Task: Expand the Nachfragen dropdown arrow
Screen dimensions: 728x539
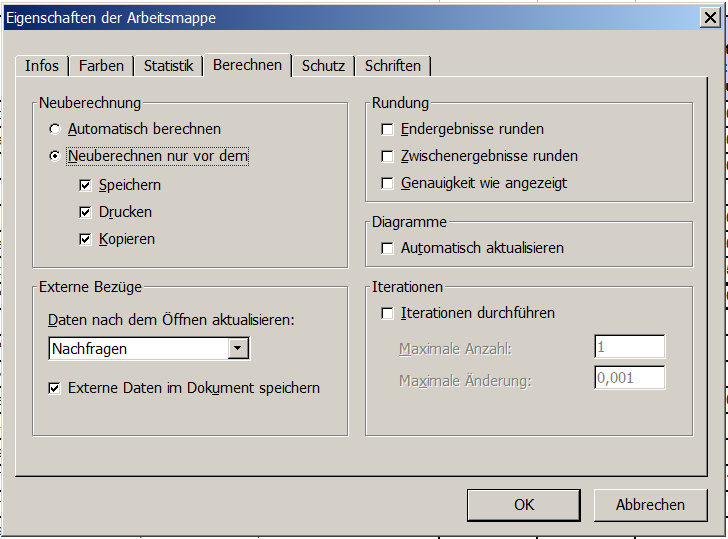Action: click(x=238, y=348)
